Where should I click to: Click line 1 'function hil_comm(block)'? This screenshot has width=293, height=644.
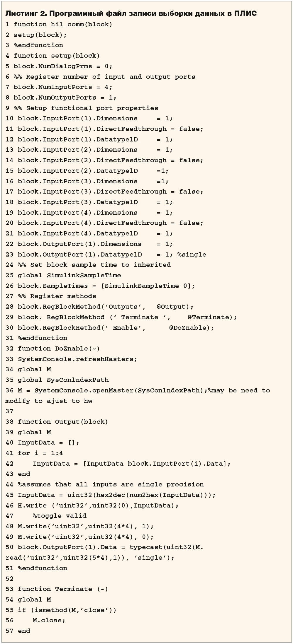pyautogui.click(x=59, y=25)
